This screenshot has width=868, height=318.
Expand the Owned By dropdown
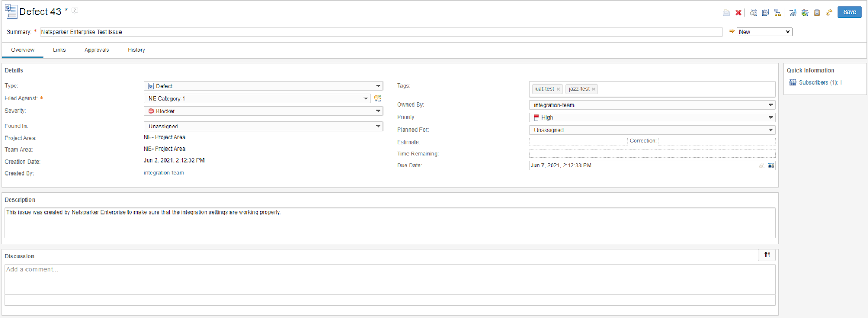[652, 105]
